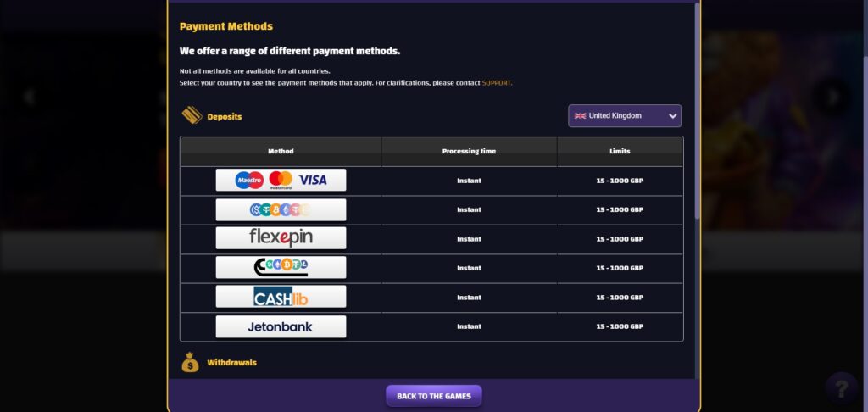Click the Withdrawals money bag icon
Image resolution: width=868 pixels, height=412 pixels.
(191, 363)
